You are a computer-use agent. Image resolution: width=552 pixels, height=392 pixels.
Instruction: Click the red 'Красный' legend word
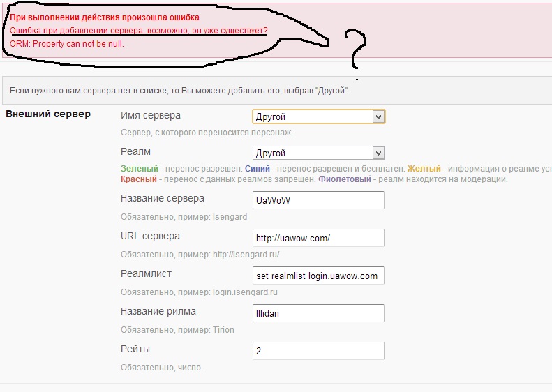pyautogui.click(x=138, y=179)
